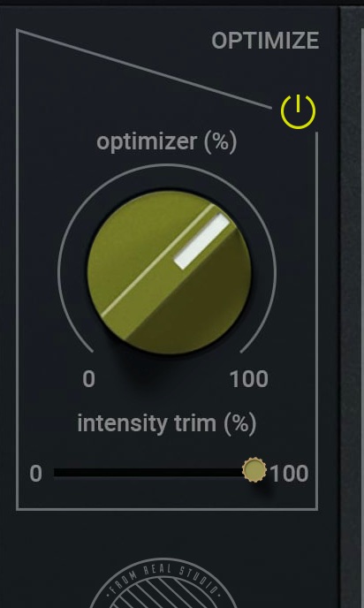This screenshot has height=608, width=364.
Task: Click the thin highlight line on the knob
Action: pyautogui.click(x=158, y=259)
